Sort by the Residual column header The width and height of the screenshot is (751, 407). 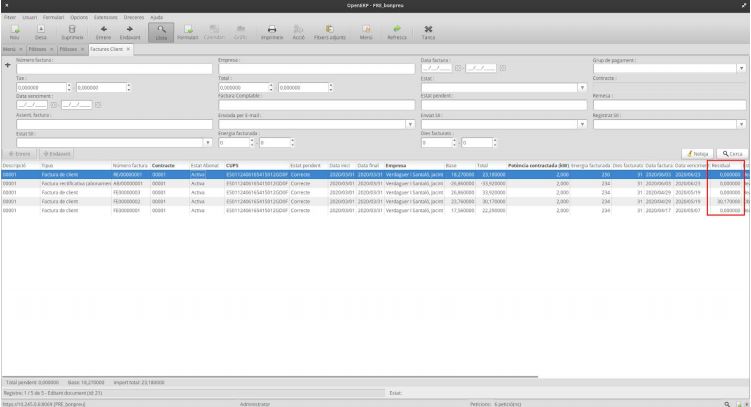tap(725, 164)
